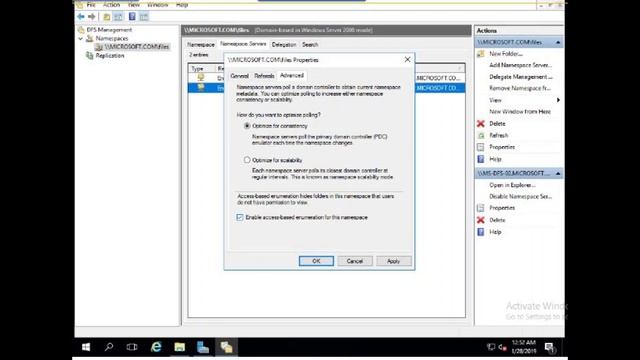
Task: Open the Help menu in the menu bar
Action: coord(182,5)
